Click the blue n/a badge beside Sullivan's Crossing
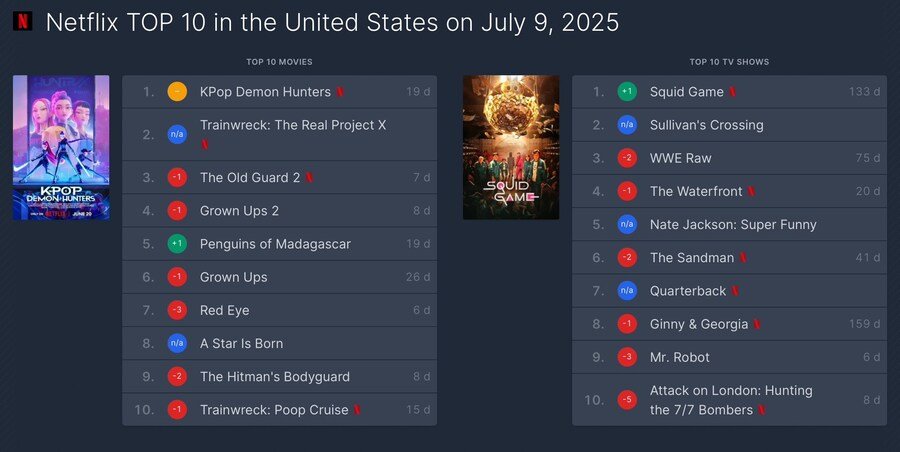 click(x=627, y=125)
